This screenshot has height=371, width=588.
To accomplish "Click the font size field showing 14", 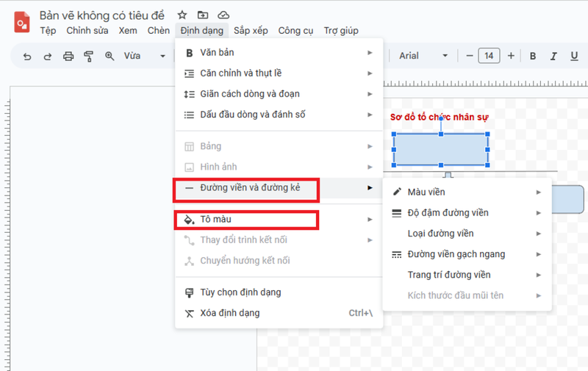I will (x=489, y=56).
